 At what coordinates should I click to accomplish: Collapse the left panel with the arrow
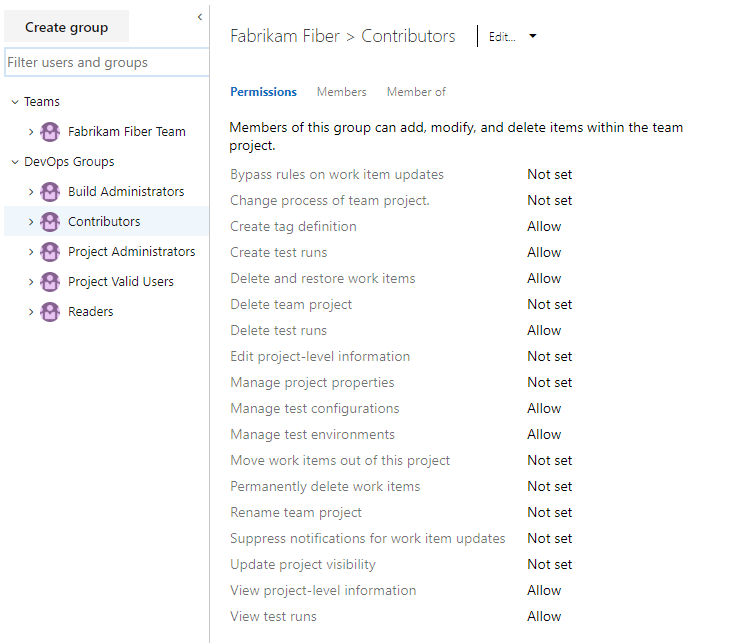(x=200, y=17)
